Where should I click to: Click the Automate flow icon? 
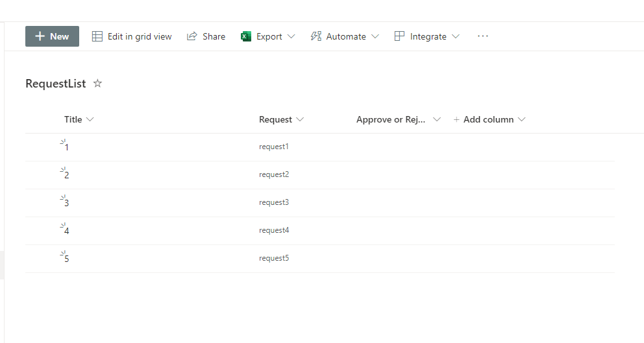[x=316, y=36]
